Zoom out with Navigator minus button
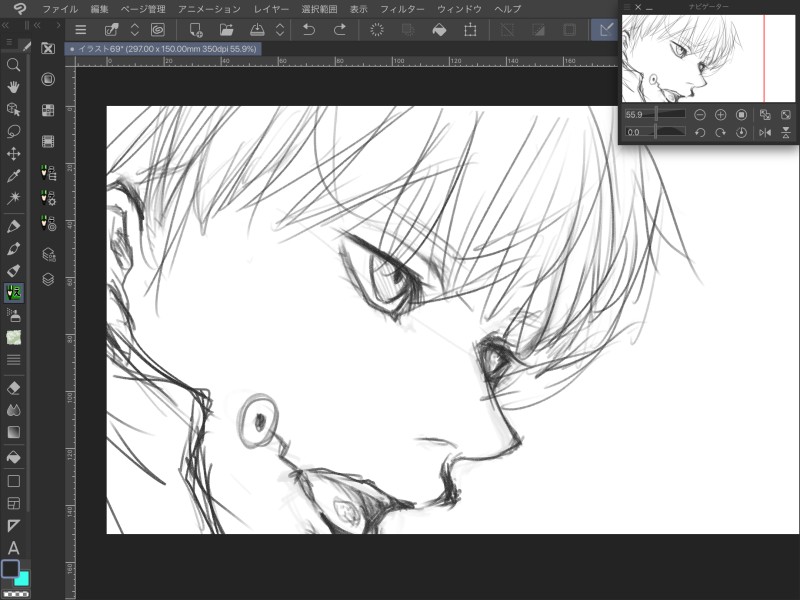800x600 pixels. click(700, 115)
